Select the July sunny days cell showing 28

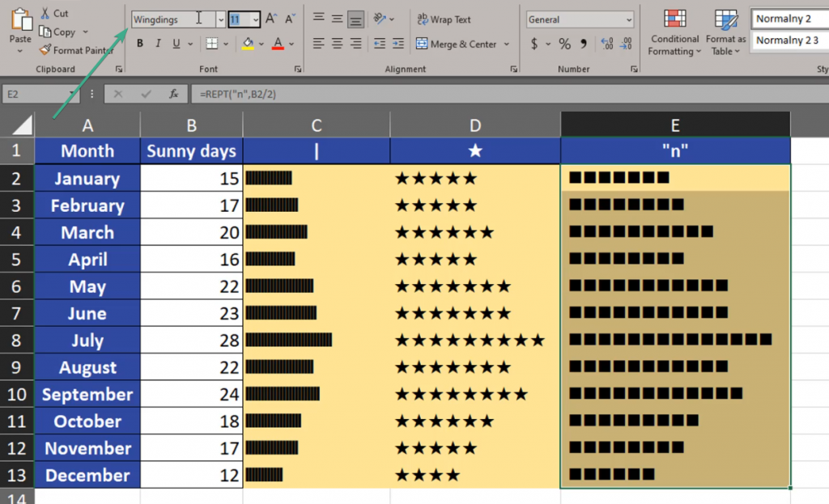click(192, 340)
